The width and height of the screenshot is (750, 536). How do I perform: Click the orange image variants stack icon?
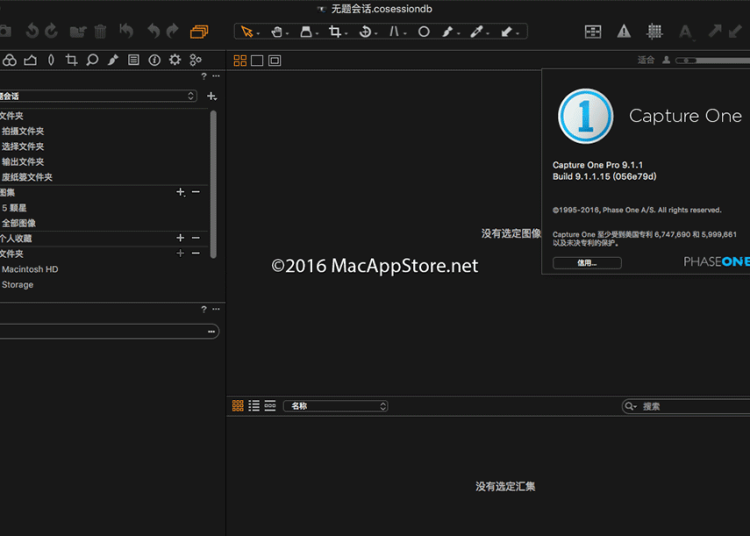pyautogui.click(x=198, y=32)
